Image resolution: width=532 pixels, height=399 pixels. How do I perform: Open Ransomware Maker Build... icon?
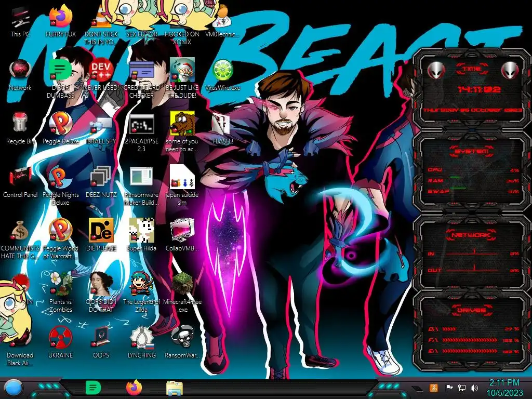pyautogui.click(x=141, y=186)
